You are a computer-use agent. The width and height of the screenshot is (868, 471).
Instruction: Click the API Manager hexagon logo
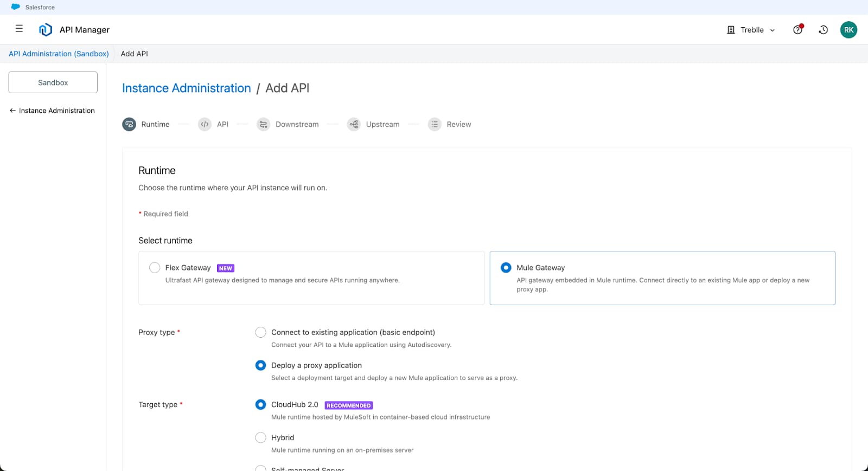tap(46, 30)
